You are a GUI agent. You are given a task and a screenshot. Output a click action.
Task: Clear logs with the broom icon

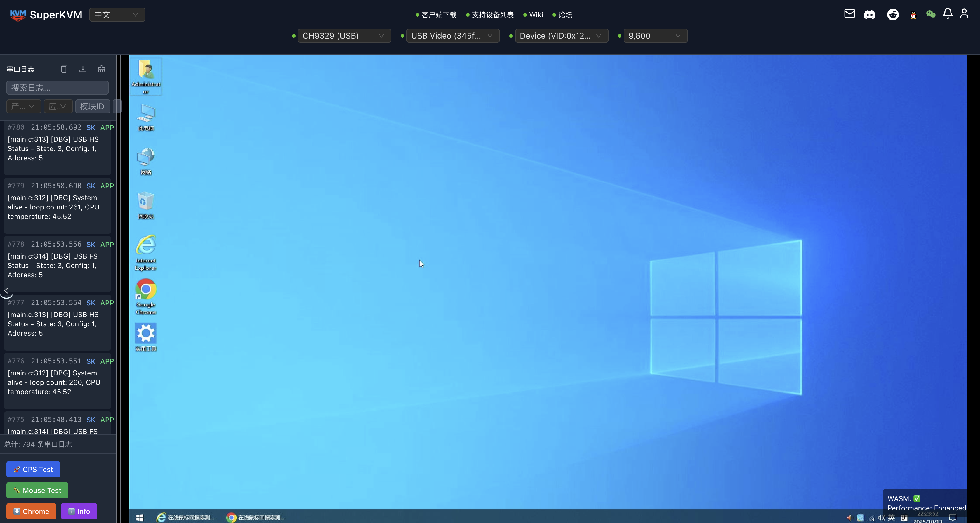(102, 69)
